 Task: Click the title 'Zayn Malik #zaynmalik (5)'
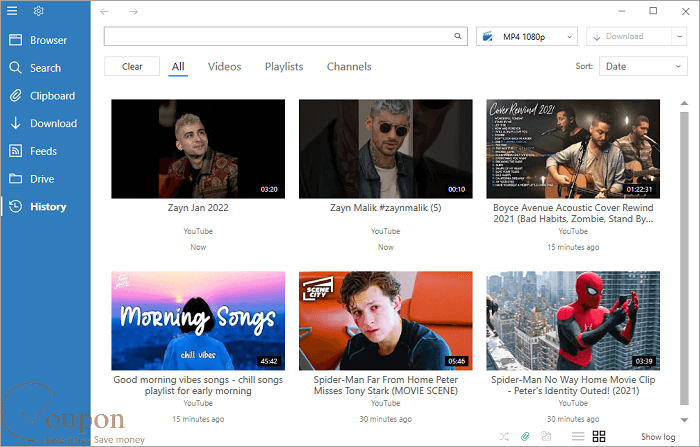(x=386, y=208)
